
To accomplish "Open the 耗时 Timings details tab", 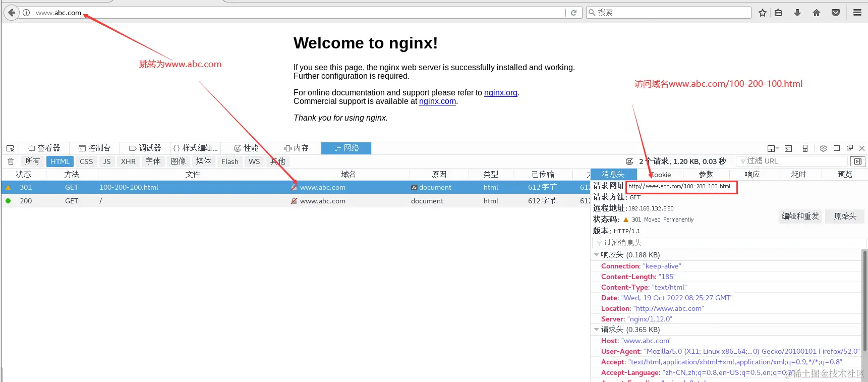I will (x=798, y=175).
